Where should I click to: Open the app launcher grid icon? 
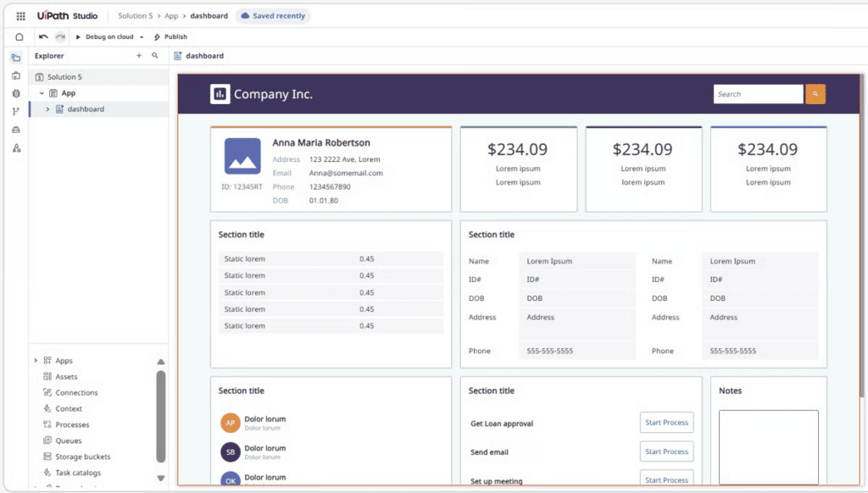tap(20, 16)
